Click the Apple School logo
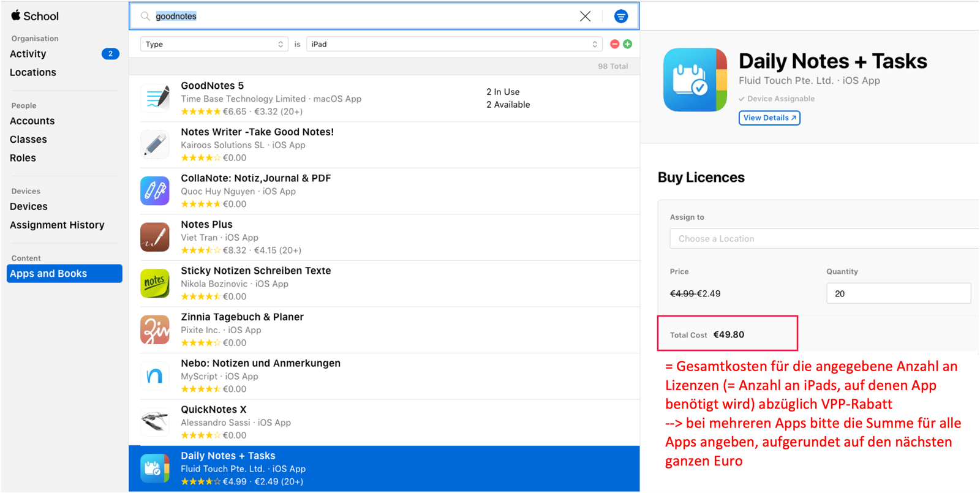980x493 pixels. pyautogui.click(x=35, y=16)
